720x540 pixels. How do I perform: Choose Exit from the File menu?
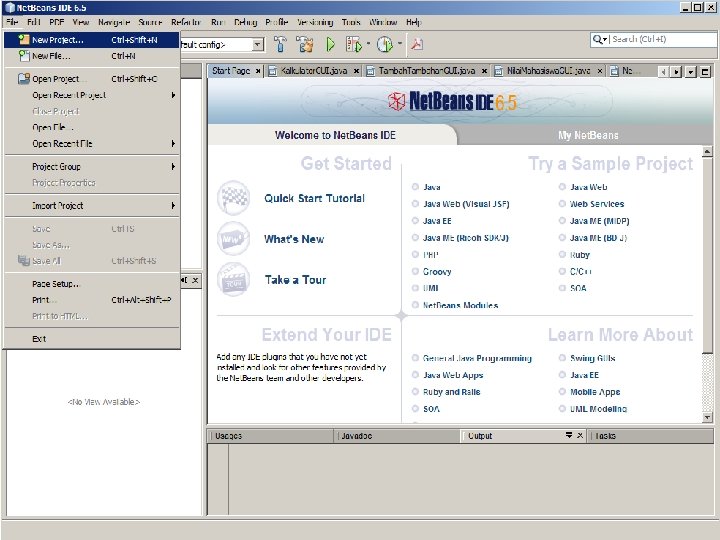pos(91,339)
